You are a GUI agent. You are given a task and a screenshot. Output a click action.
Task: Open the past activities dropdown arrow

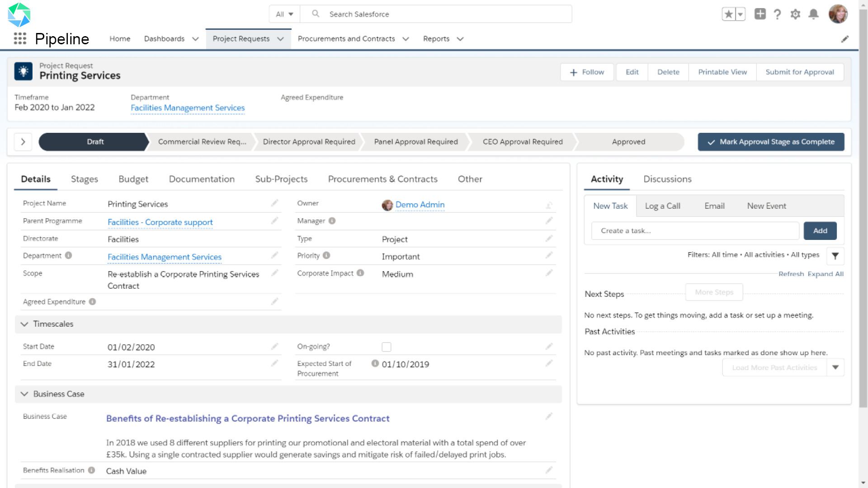835,367
